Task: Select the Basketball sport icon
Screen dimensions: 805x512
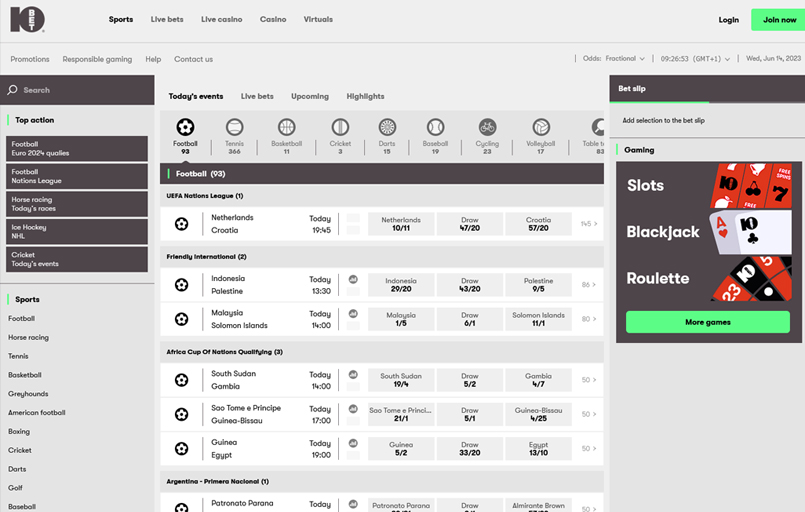Action: [286, 128]
